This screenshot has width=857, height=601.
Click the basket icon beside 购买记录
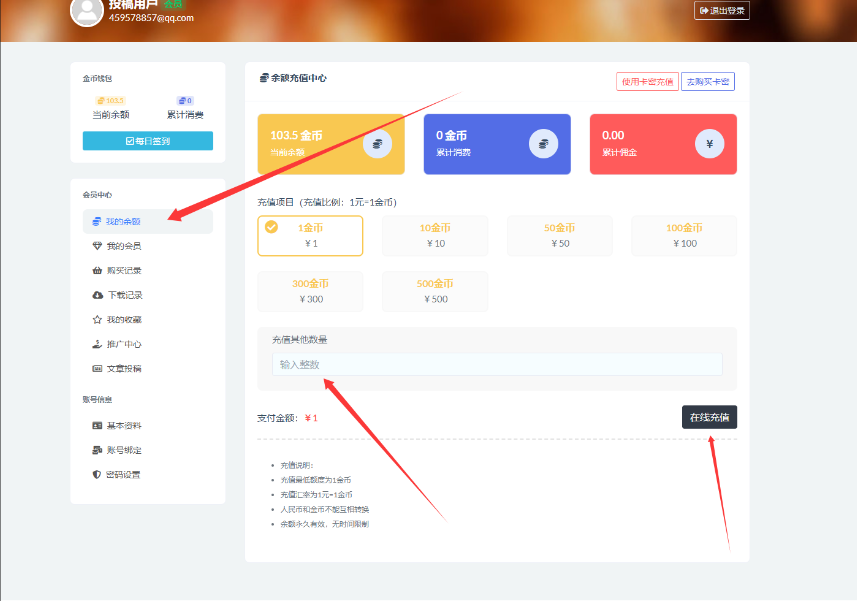97,270
